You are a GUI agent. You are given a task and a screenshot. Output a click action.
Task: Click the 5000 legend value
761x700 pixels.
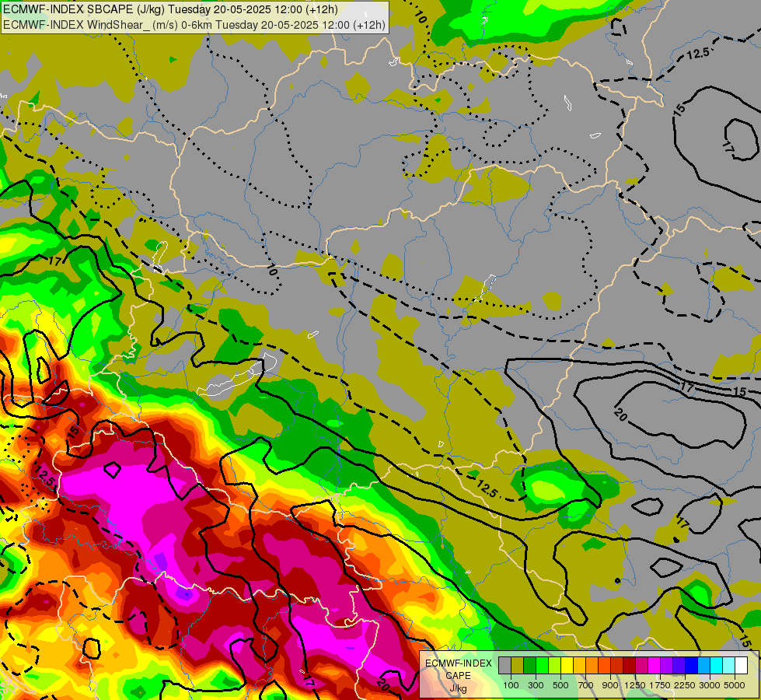tap(735, 685)
